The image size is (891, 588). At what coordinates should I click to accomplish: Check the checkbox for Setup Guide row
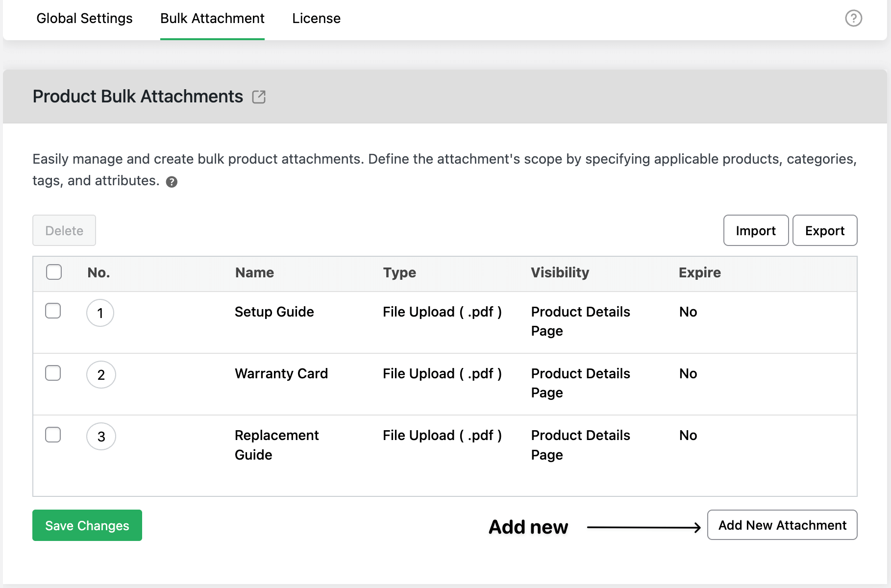tap(53, 311)
